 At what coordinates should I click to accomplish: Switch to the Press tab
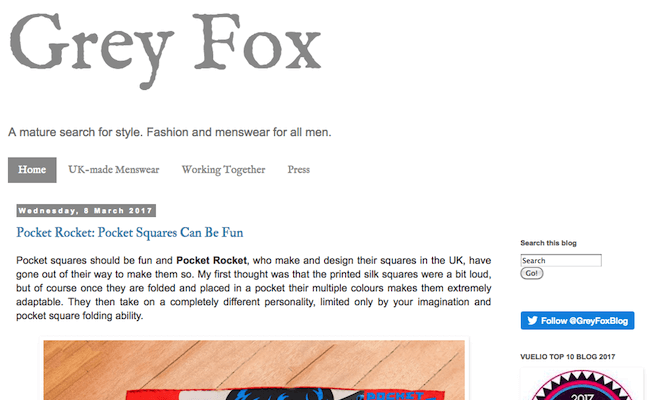coord(298,170)
